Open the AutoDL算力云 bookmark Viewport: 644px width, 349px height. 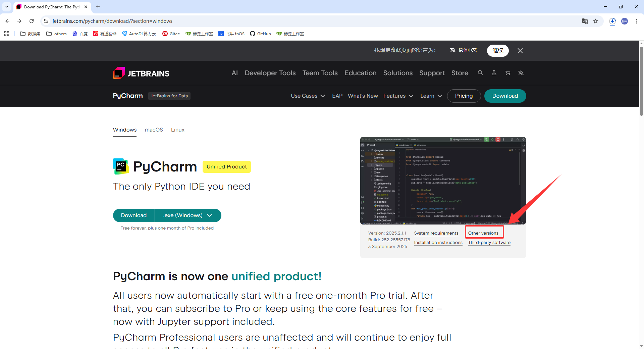[139, 34]
